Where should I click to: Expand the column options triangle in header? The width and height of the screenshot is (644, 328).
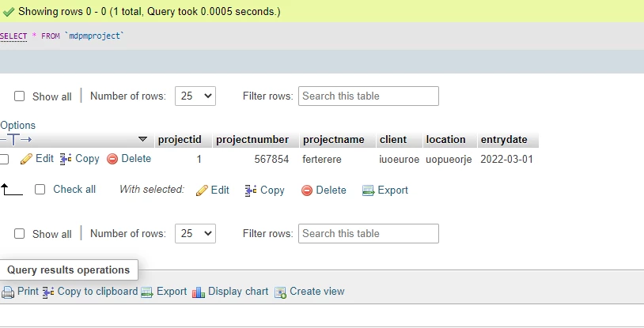[142, 139]
